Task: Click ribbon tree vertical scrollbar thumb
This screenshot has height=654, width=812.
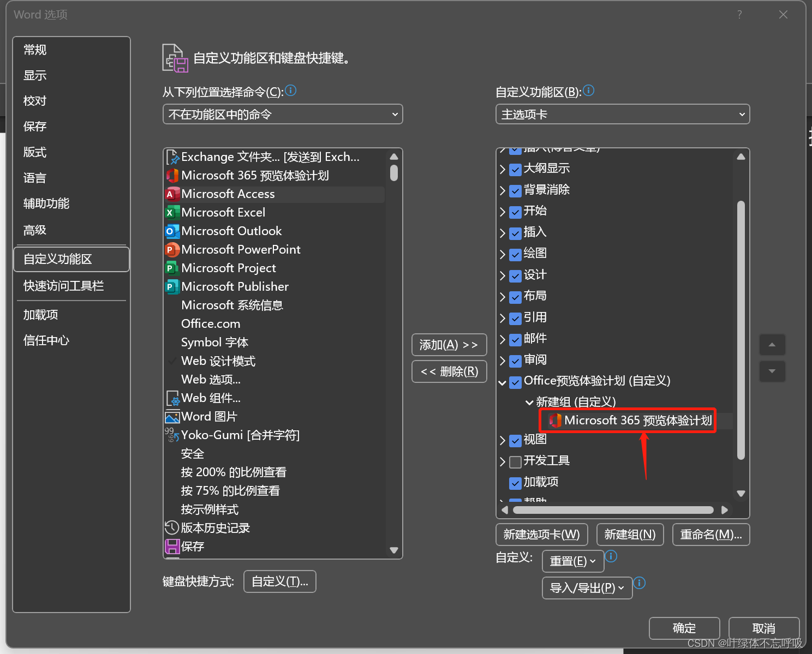Action: [741, 331]
